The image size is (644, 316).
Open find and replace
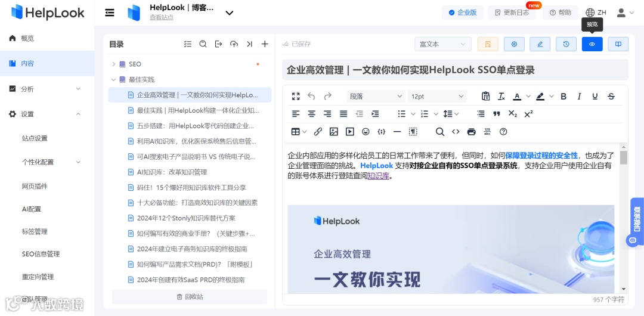pos(440,132)
